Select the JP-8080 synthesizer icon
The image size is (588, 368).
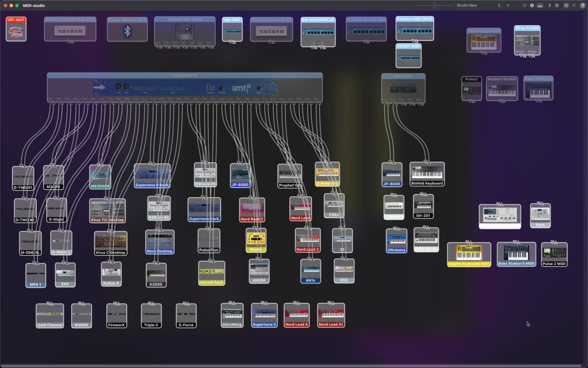241,175
